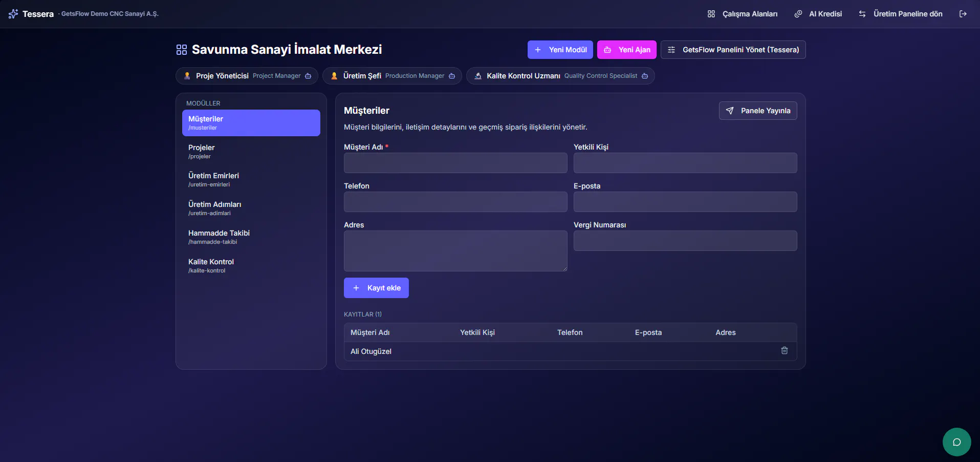Click the Proje Yöneticisi avatar icon
Screen dimensions: 980x462
pyautogui.click(x=187, y=76)
